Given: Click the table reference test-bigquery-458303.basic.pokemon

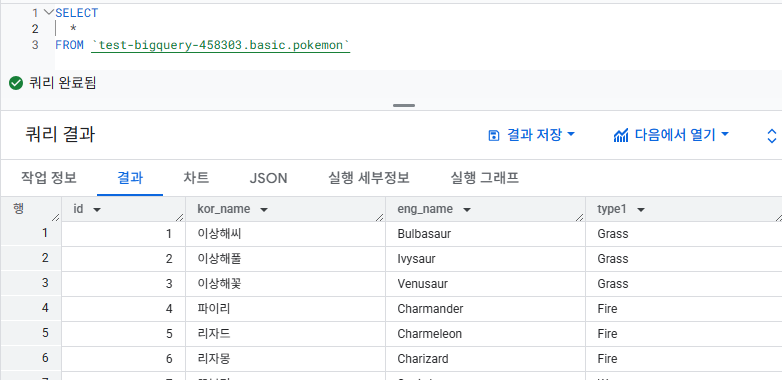Looking at the screenshot, I should pos(221,45).
